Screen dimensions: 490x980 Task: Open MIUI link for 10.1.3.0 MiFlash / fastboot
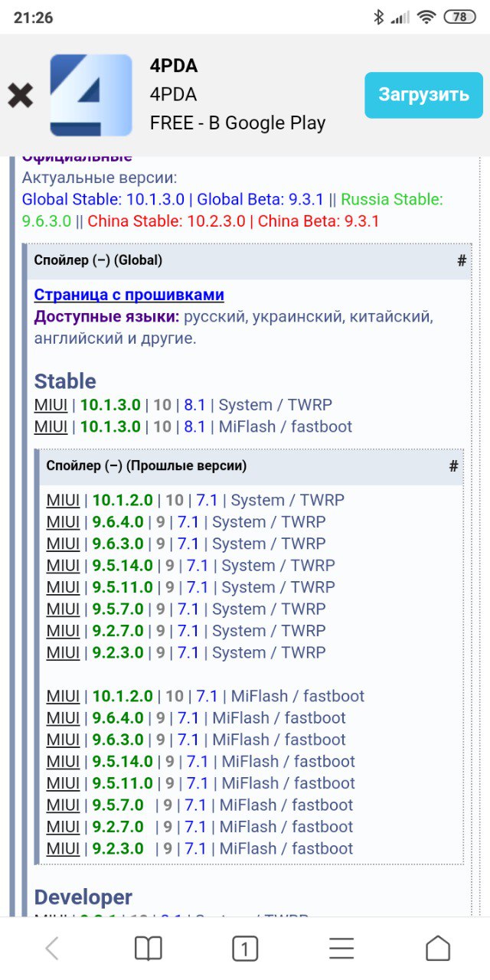[x=51, y=426]
